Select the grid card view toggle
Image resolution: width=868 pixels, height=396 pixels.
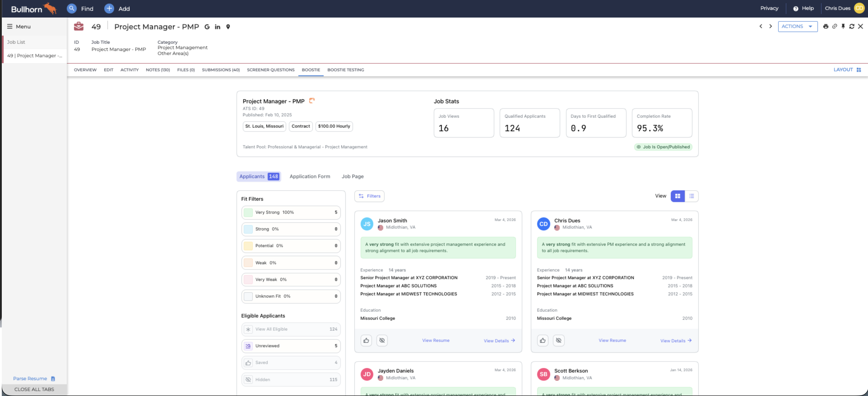point(677,196)
